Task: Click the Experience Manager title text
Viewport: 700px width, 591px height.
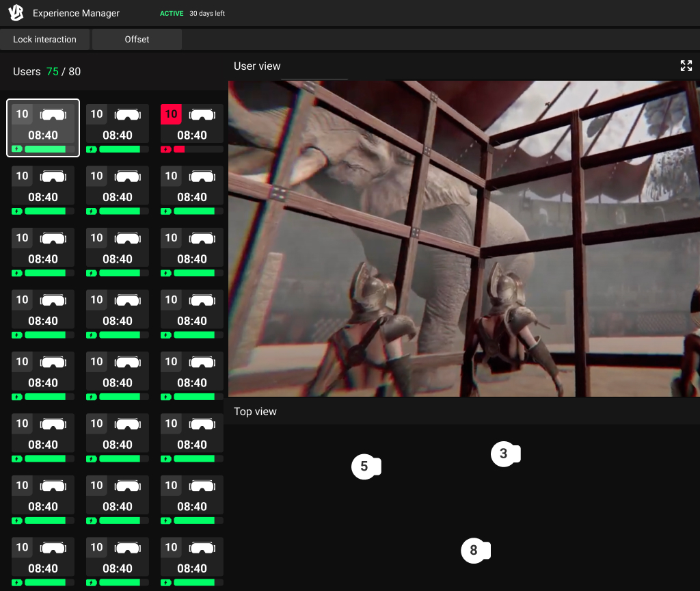Action: click(76, 13)
